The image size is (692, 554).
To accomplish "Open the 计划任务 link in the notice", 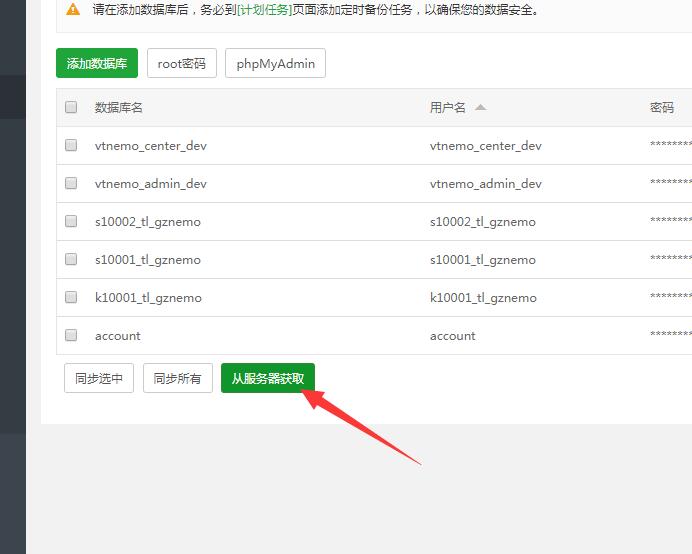I will 264,10.
